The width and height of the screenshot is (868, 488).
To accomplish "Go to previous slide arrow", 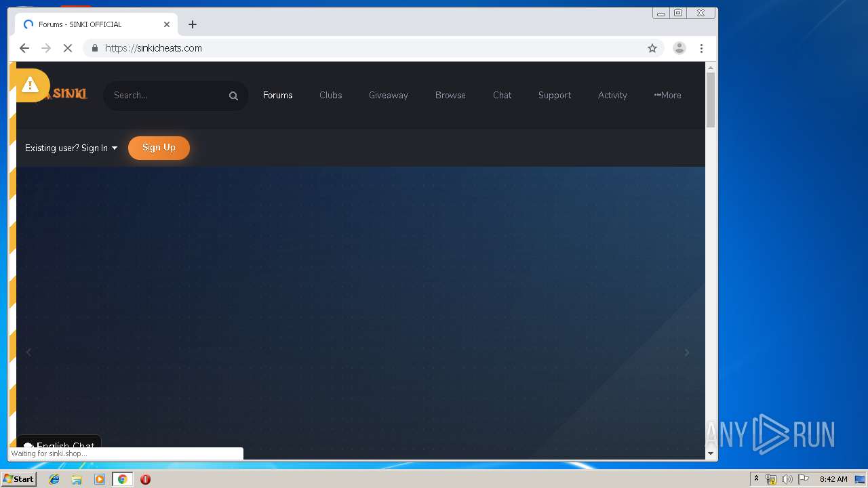I will (28, 352).
